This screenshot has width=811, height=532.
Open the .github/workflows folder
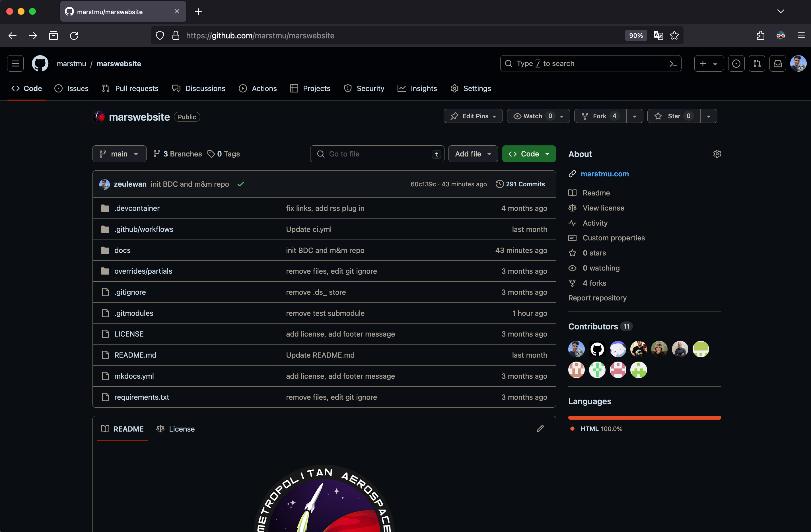point(144,229)
